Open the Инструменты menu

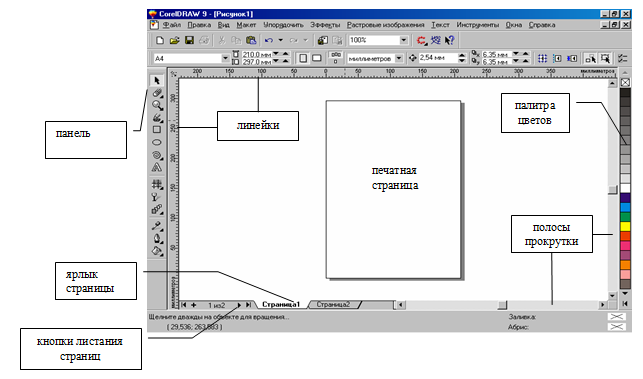pos(478,25)
